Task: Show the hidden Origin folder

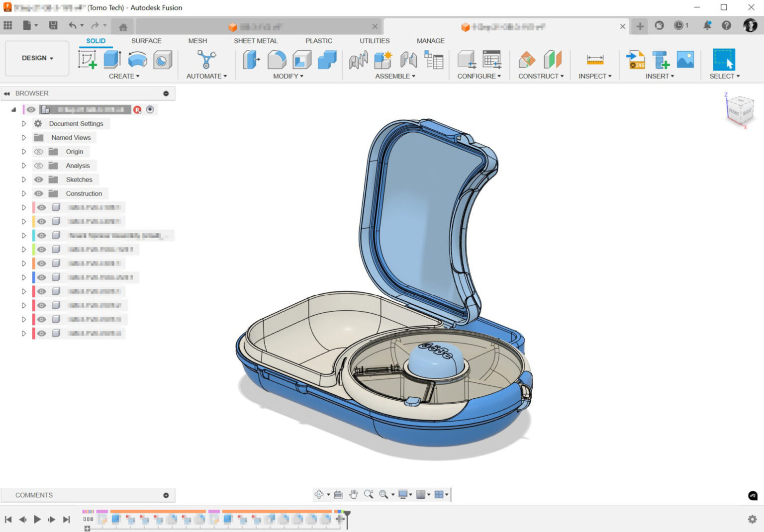Action: point(39,152)
